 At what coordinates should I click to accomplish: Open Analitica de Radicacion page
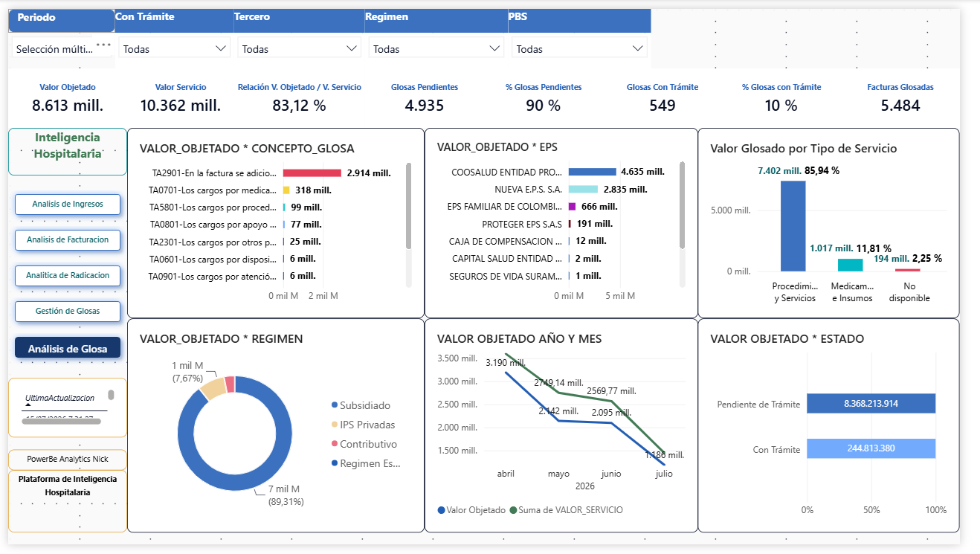click(x=68, y=275)
